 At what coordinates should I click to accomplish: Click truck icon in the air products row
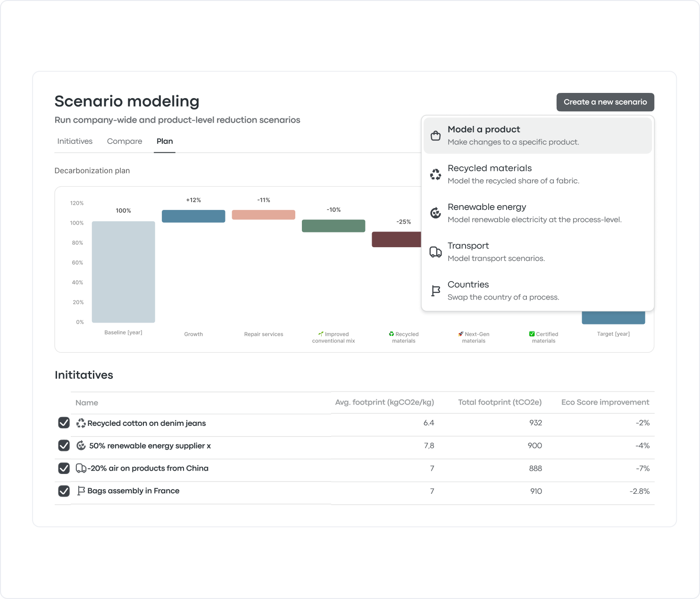(x=81, y=468)
